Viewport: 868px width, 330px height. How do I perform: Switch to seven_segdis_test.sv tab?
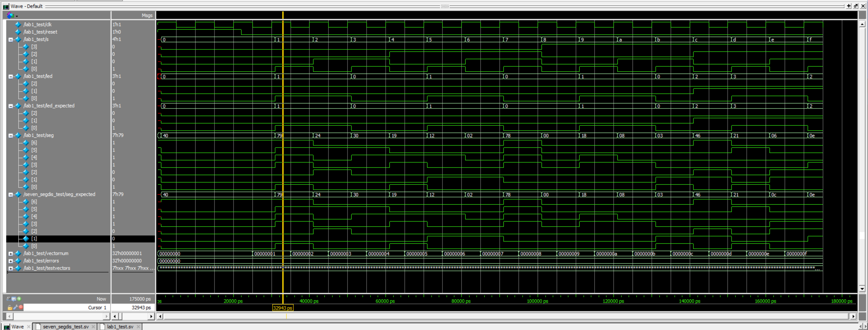coord(65,326)
